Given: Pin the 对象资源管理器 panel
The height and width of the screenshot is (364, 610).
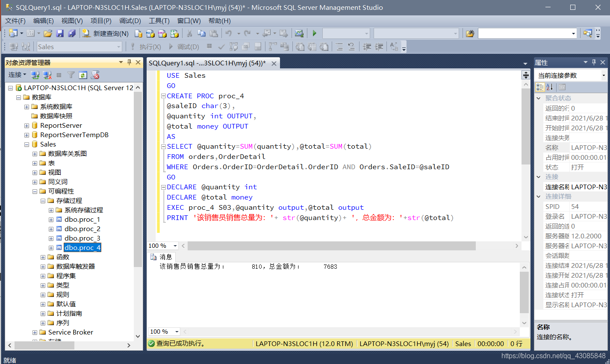Looking at the screenshot, I should 130,62.
